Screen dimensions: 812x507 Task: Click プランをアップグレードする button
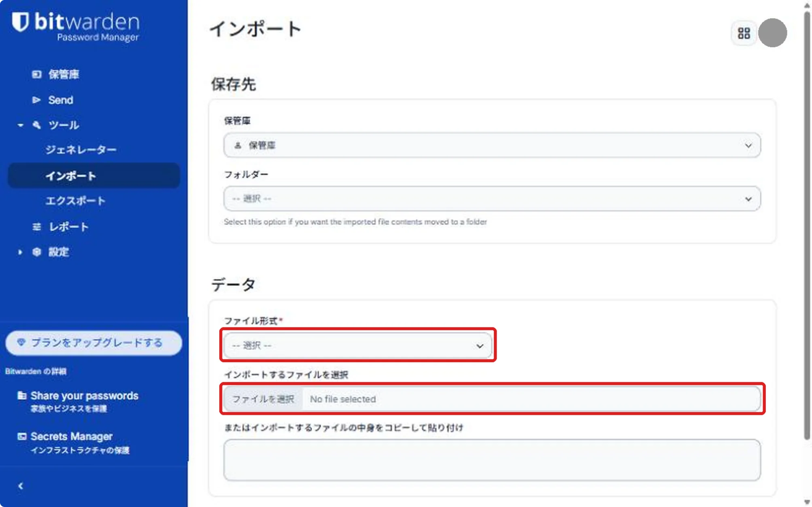(x=94, y=343)
